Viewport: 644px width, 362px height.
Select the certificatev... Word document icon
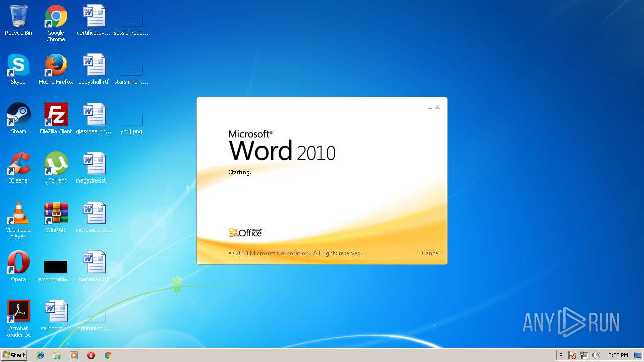click(94, 20)
